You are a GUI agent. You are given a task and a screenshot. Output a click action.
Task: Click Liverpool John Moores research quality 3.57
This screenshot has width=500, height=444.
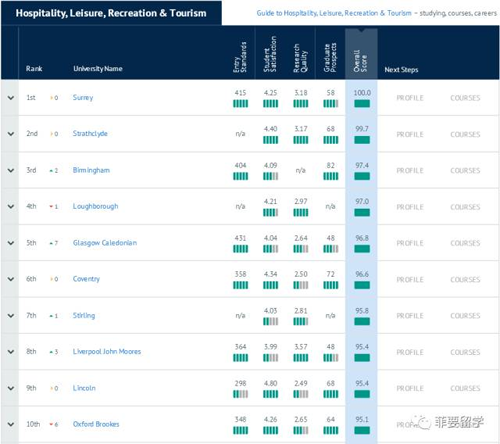coord(301,347)
